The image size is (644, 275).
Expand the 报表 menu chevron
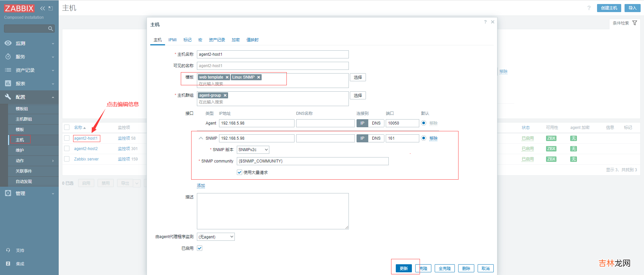coord(53,84)
